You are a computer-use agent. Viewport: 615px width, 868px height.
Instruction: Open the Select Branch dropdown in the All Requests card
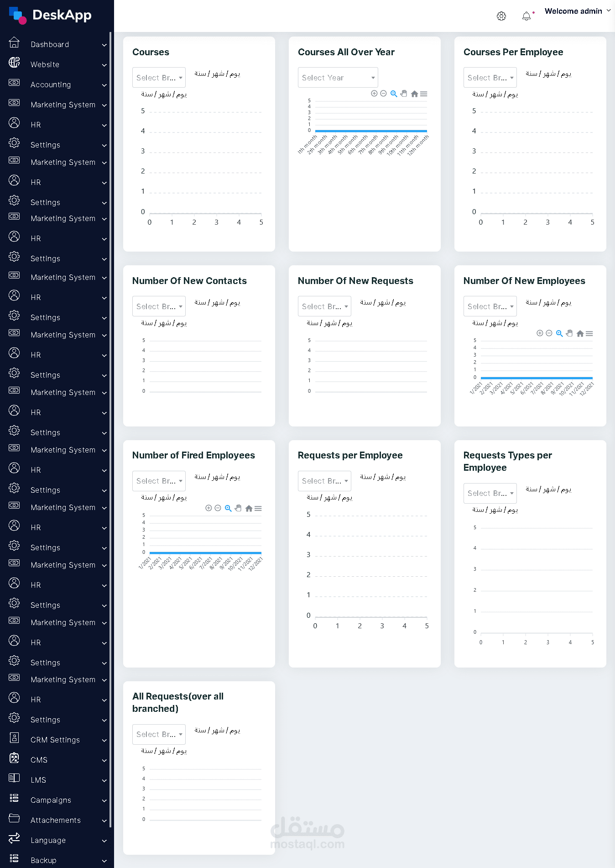[x=159, y=734]
